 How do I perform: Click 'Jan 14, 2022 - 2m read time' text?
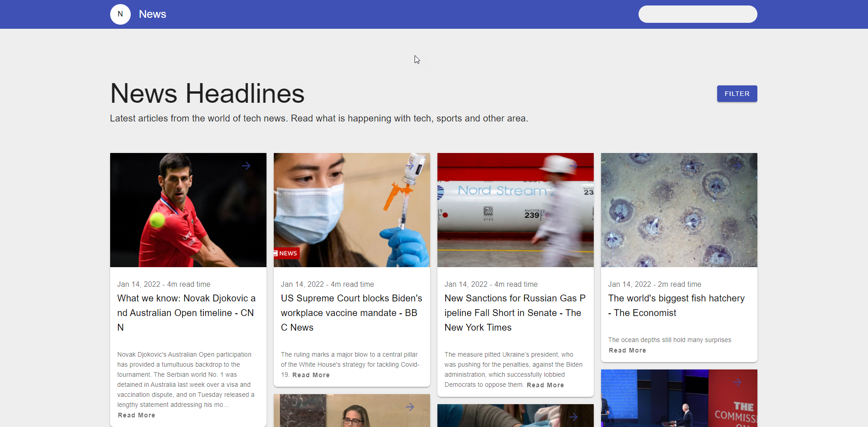pos(655,284)
